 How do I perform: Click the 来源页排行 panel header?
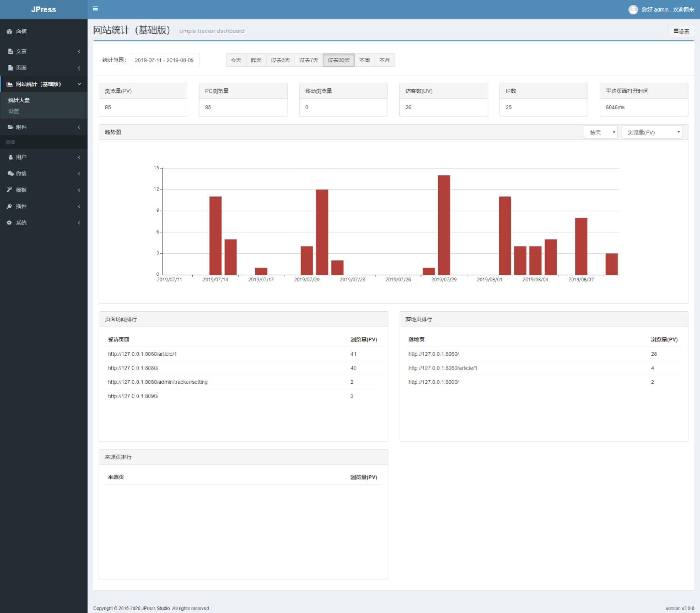[x=243, y=457]
